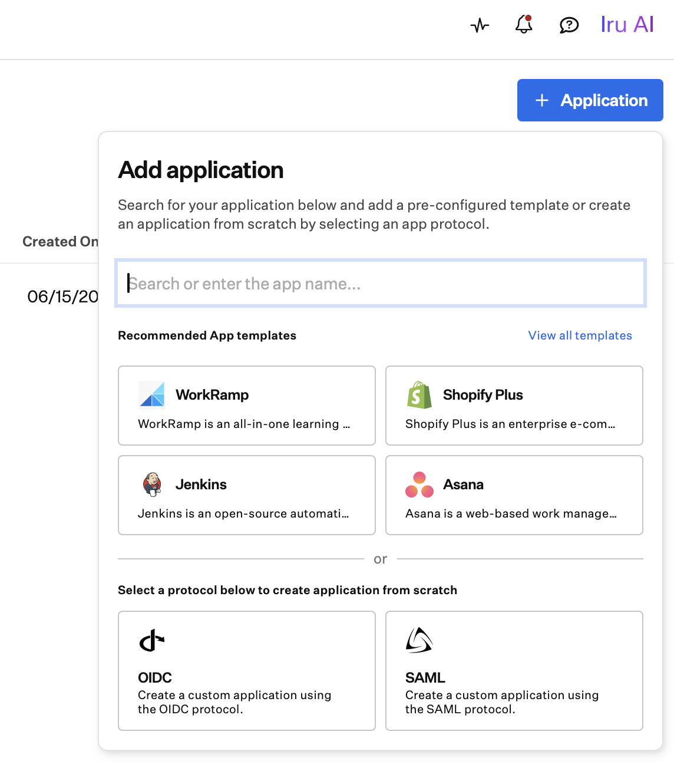Click the plus Application button

pos(590,100)
